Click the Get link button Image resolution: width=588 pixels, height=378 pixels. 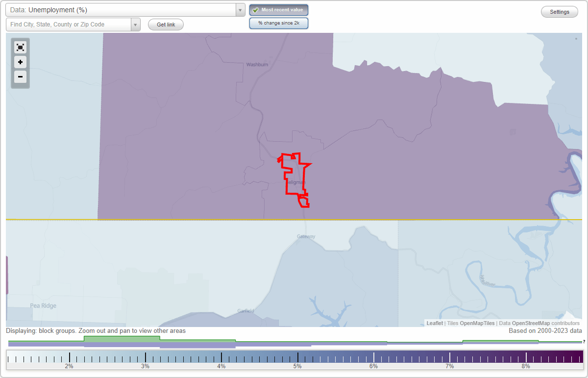[x=166, y=25]
